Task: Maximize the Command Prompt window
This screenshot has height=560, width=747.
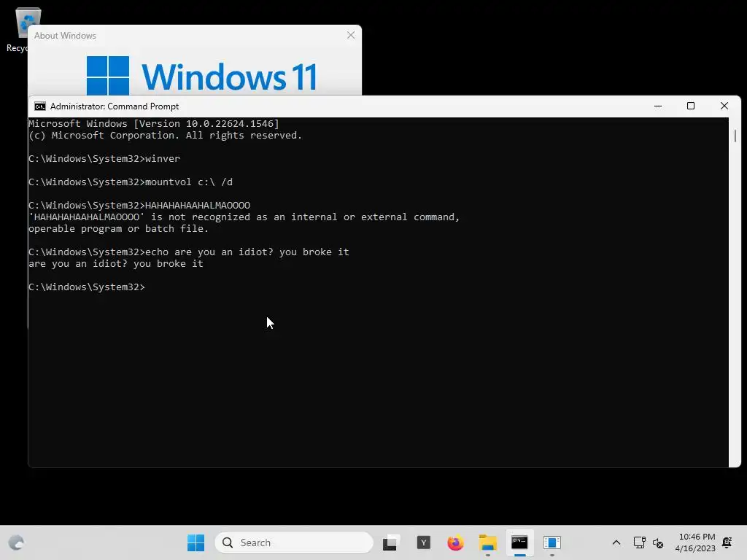Action: click(x=691, y=106)
